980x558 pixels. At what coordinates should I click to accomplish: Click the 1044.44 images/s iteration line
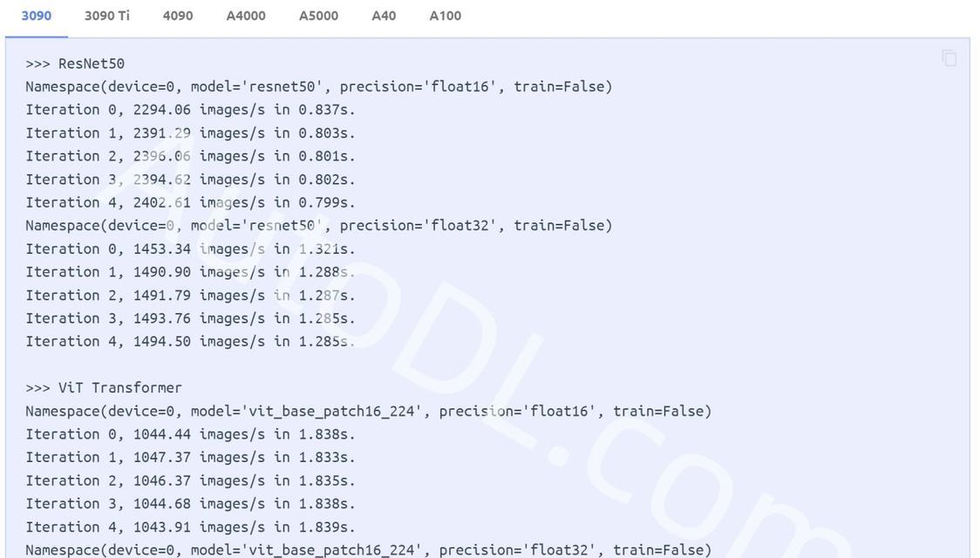point(190,434)
